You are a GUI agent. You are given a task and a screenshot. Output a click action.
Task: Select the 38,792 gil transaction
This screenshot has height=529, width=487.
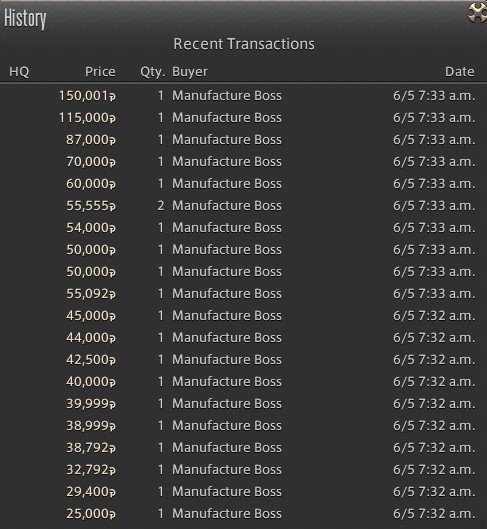pyautogui.click(x=244, y=447)
